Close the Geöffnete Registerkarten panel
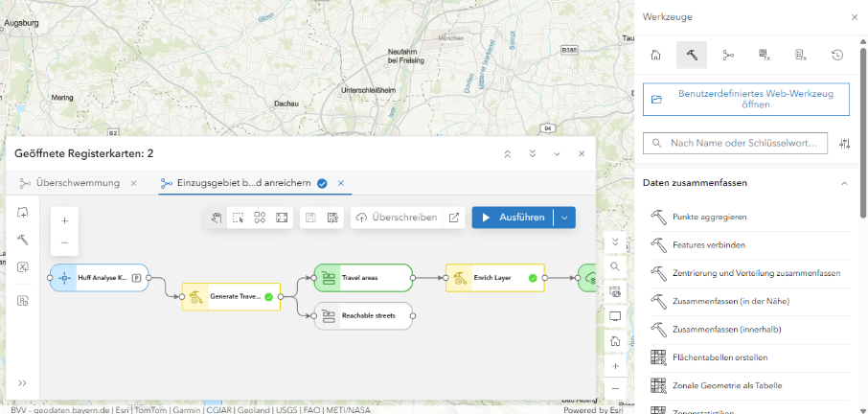 [582, 154]
